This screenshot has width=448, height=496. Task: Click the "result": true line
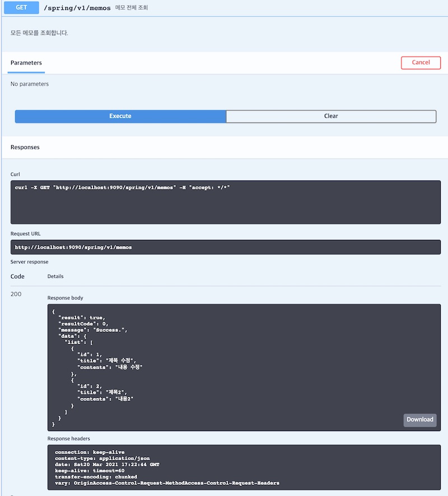(x=82, y=318)
